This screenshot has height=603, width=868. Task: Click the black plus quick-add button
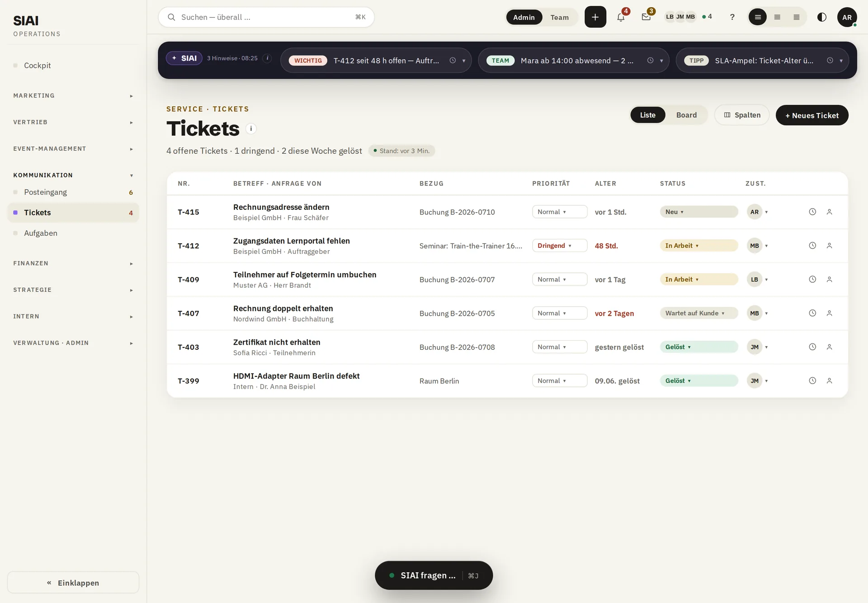(595, 17)
